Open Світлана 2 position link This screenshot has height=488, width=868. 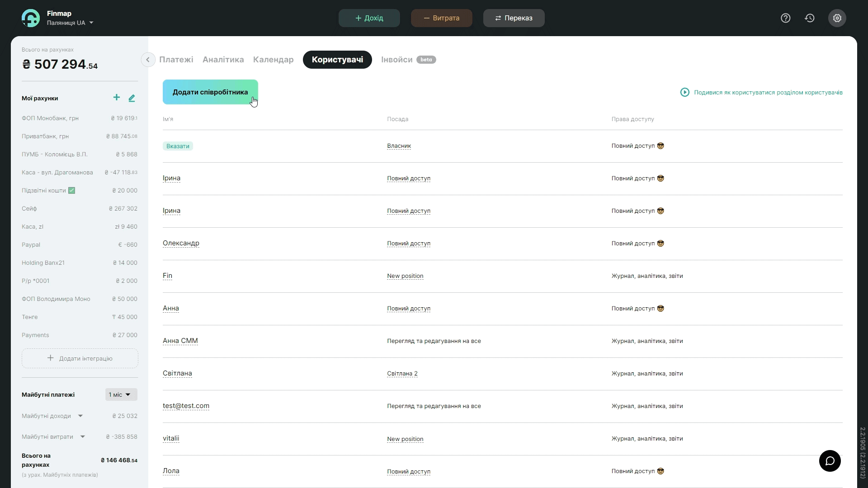402,374
